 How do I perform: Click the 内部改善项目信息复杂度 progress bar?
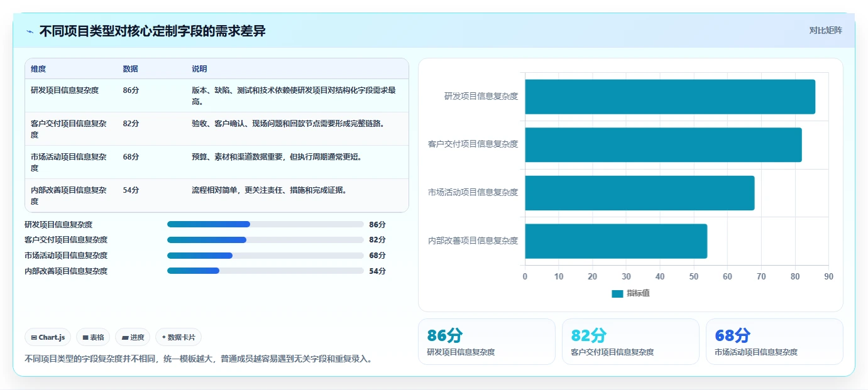tap(265, 271)
